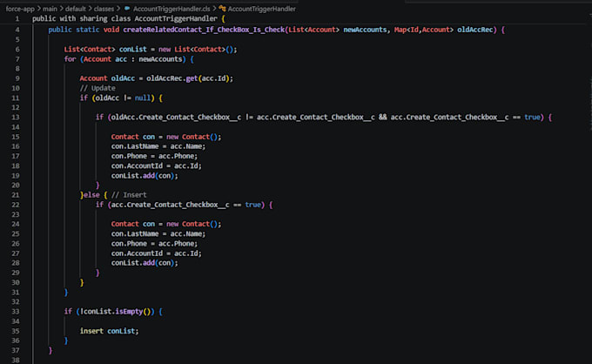Open the force-app breadcrumb segment
The height and width of the screenshot is (364, 592).
(x=20, y=9)
